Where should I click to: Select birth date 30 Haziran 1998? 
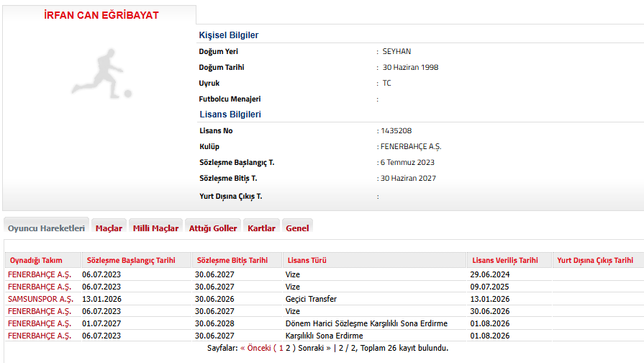pyautogui.click(x=410, y=67)
